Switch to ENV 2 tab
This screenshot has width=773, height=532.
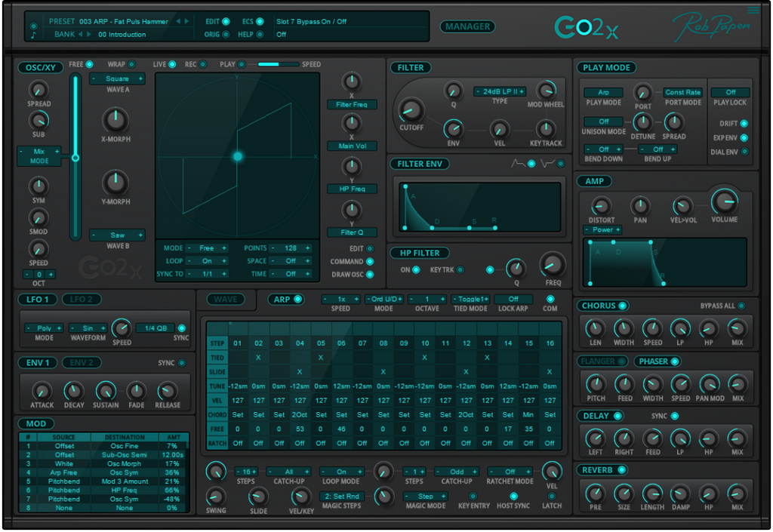click(82, 363)
